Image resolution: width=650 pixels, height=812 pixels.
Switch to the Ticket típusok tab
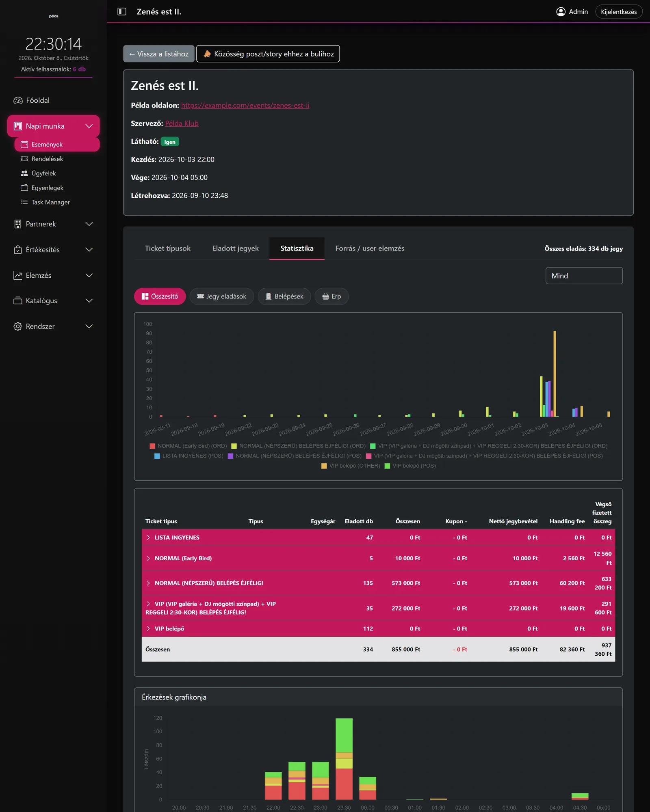[x=168, y=248]
